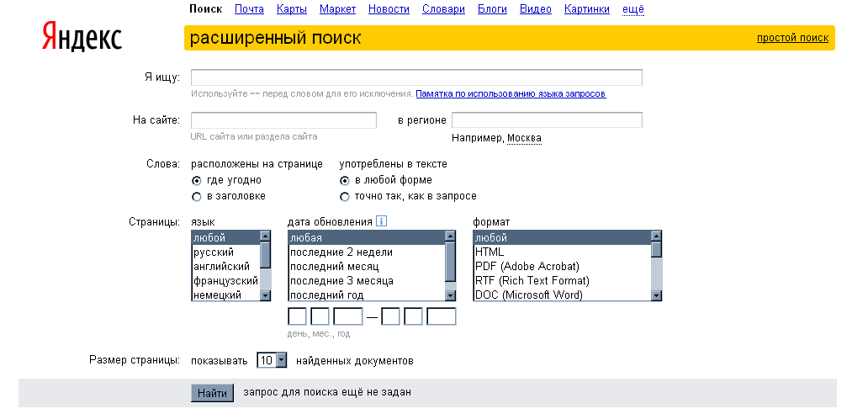
Task: Select 'точно так, как в запросе' option
Action: pos(345,197)
